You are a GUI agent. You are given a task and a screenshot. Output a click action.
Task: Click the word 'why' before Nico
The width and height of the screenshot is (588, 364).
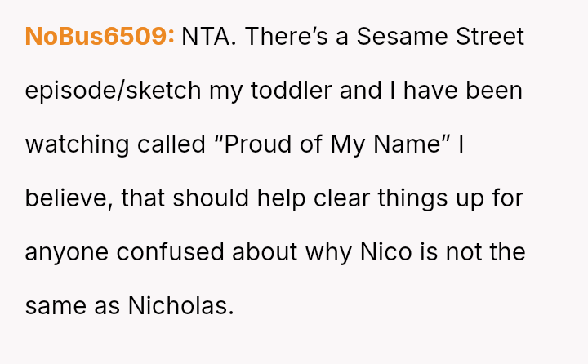[328, 252]
